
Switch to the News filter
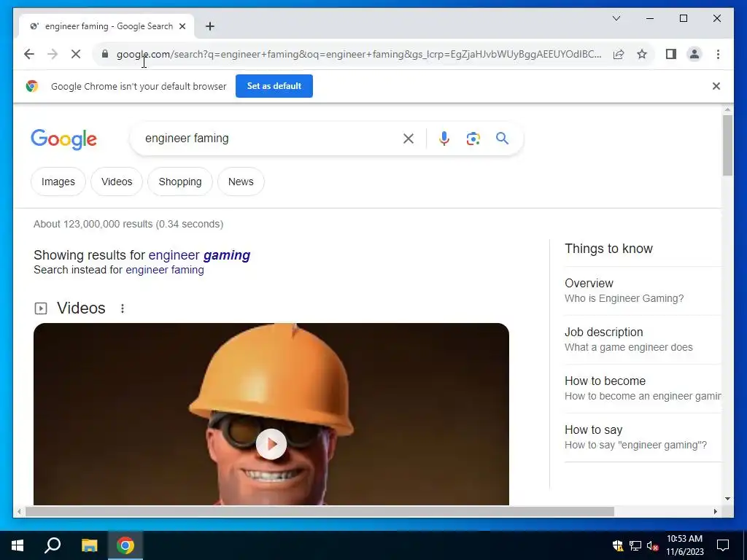pos(241,182)
